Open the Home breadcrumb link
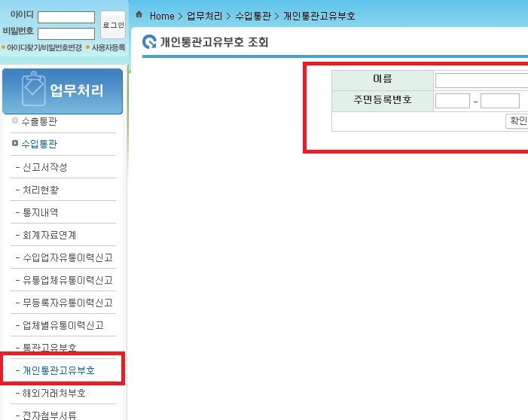Viewport: 528px width, 420px height. point(162,16)
